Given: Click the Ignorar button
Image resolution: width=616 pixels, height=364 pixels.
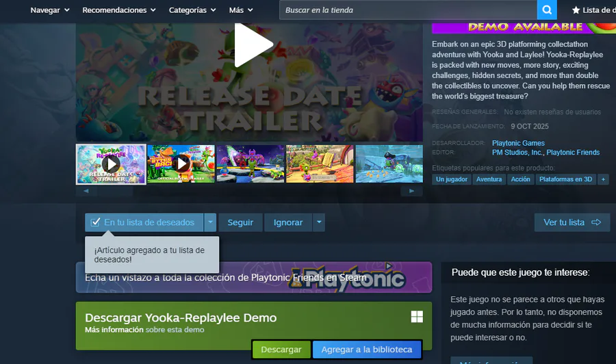Looking at the screenshot, I should (288, 222).
